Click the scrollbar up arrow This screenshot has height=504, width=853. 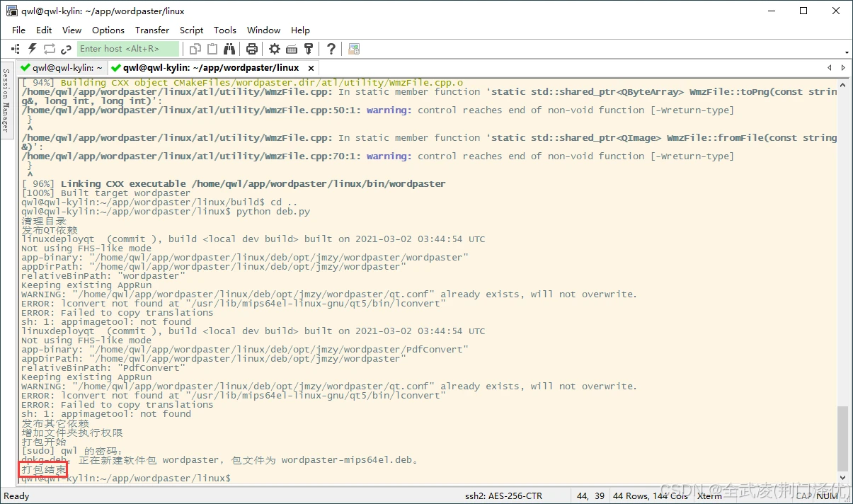point(842,84)
